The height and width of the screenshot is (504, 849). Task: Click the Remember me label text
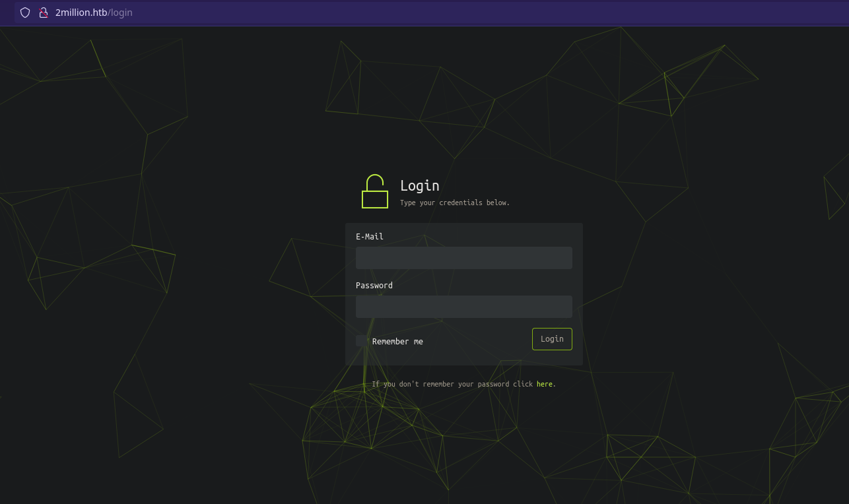(x=397, y=342)
